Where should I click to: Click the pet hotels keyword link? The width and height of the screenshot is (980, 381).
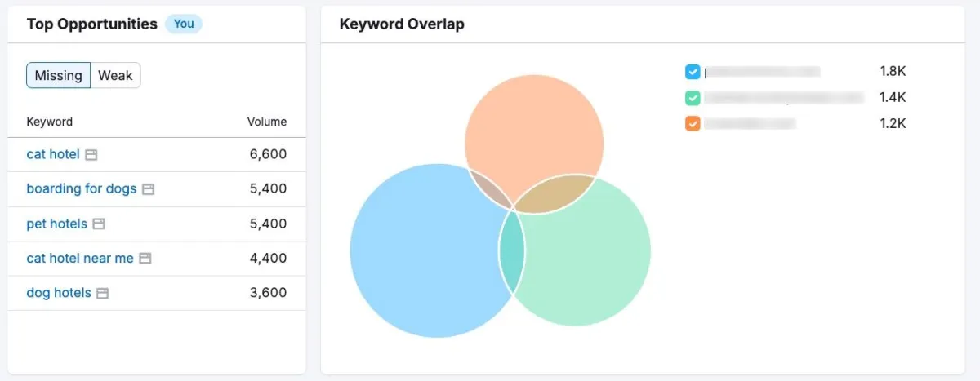click(x=56, y=224)
